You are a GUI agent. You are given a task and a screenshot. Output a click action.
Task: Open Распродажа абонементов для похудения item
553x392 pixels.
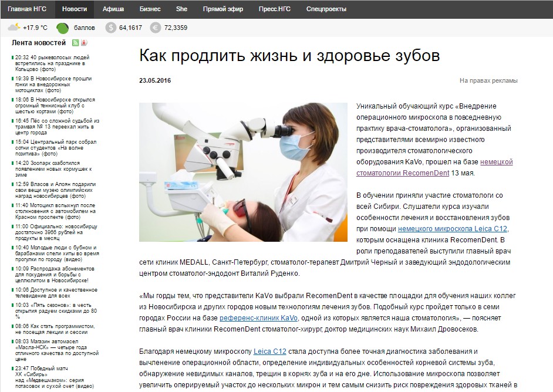55,275
